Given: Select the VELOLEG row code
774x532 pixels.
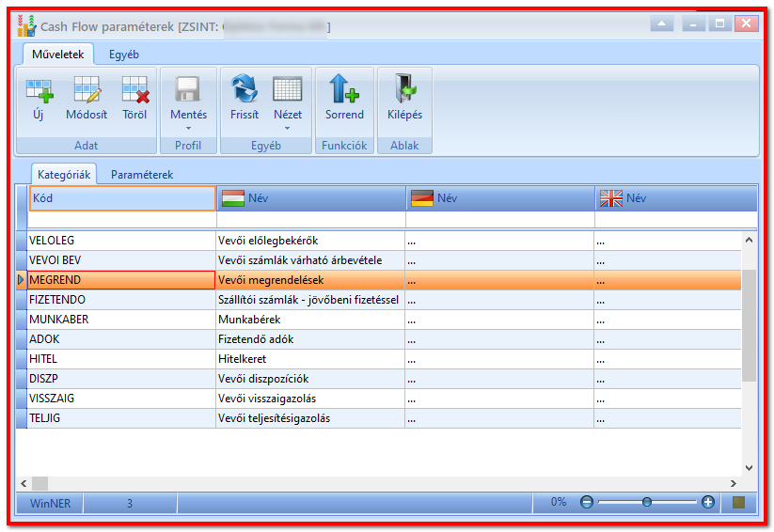Looking at the screenshot, I should [x=121, y=241].
